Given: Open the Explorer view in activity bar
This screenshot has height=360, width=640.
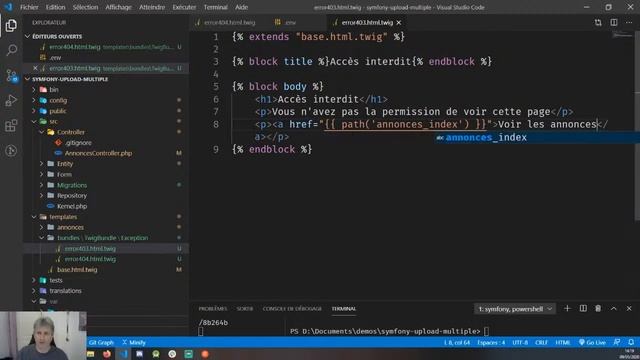Looking at the screenshot, I should click(11, 25).
